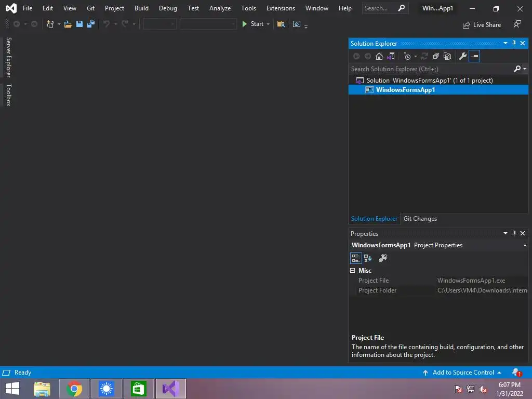Toggle Alphabetical sort in Properties panel
This screenshot has height=399, width=532.
click(x=368, y=258)
